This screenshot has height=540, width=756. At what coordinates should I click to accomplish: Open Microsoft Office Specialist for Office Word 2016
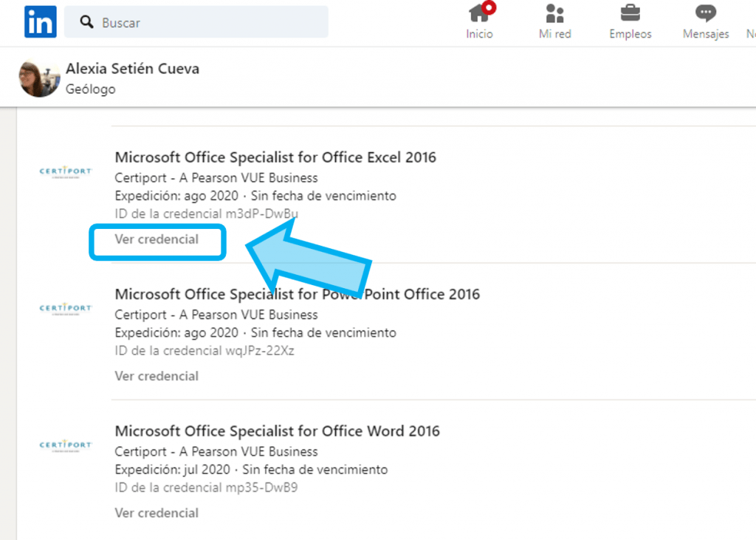278,431
